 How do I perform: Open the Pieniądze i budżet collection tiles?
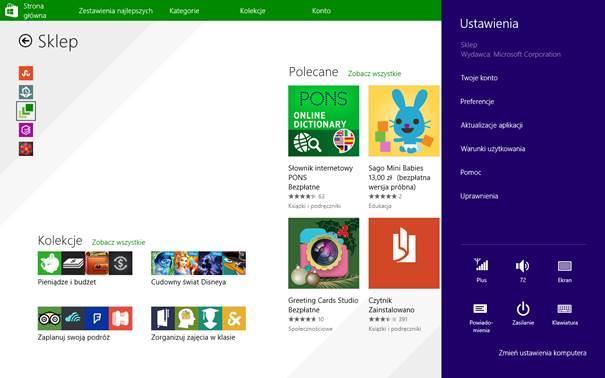[85, 263]
